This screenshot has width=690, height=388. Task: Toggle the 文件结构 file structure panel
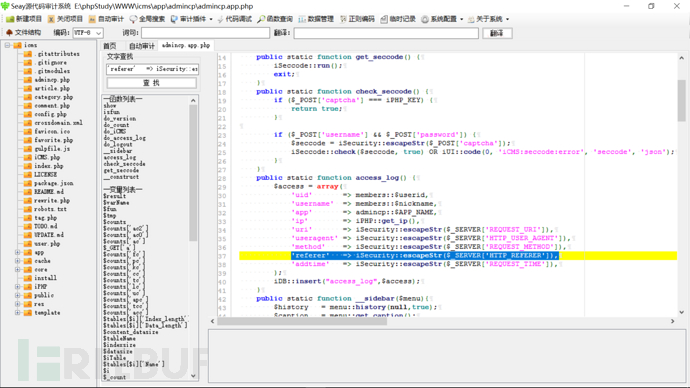coord(24,33)
